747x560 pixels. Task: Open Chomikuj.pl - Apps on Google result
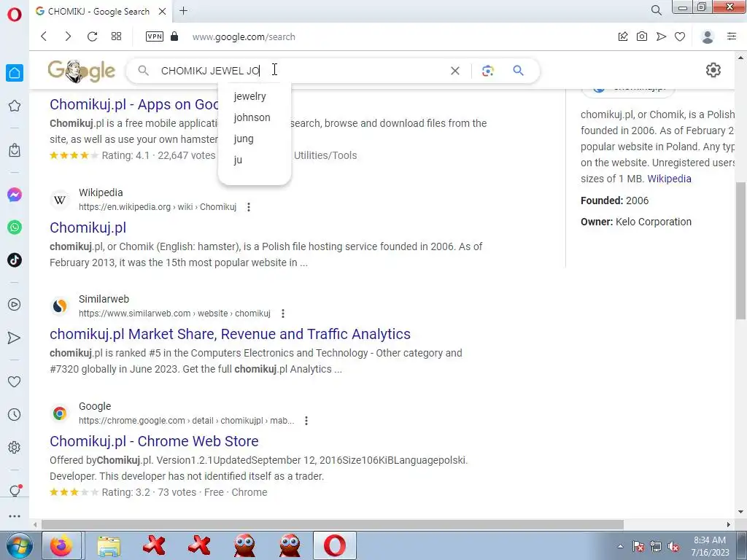pos(134,104)
